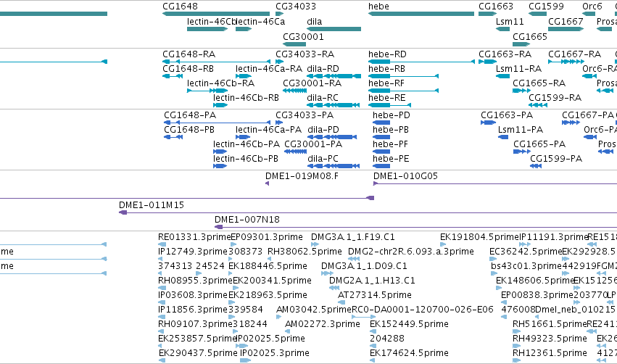Image resolution: width=617 pixels, height=364 pixels.
Task: Click the lectin-46Ca-RA transcript label
Action: 269,69
